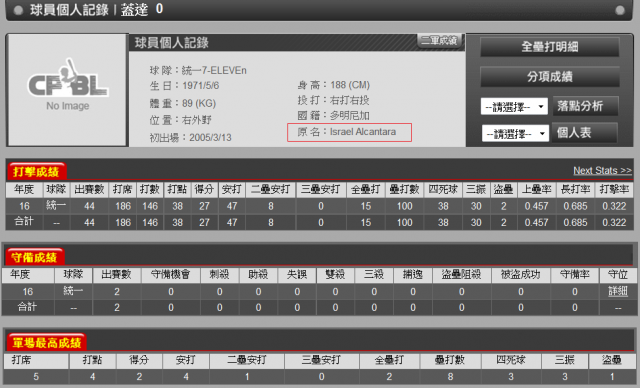Click the 落點分析 button
640x388 pixels.
coord(585,106)
